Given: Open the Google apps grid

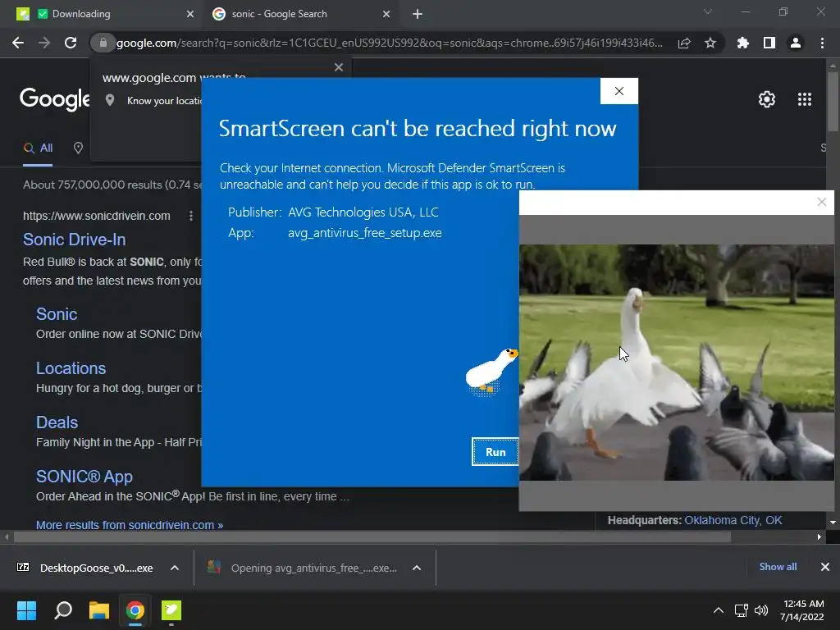Looking at the screenshot, I should click(805, 99).
